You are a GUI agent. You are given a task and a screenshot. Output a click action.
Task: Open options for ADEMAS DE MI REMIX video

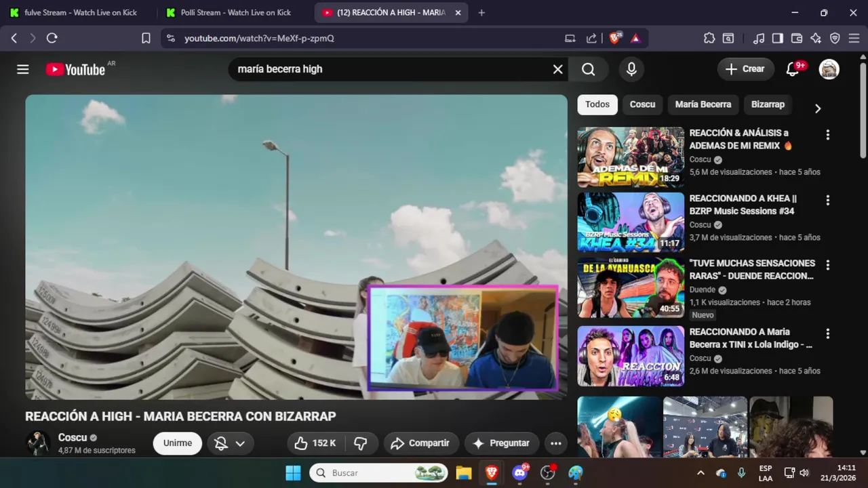pos(827,135)
